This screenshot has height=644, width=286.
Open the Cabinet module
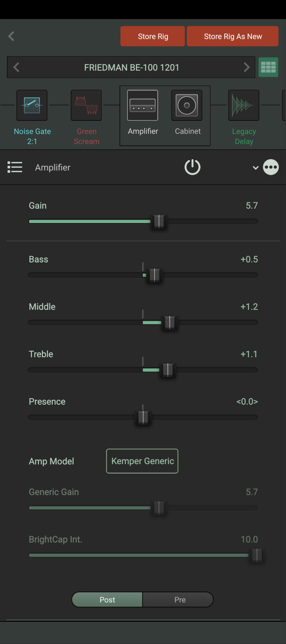coord(187,105)
